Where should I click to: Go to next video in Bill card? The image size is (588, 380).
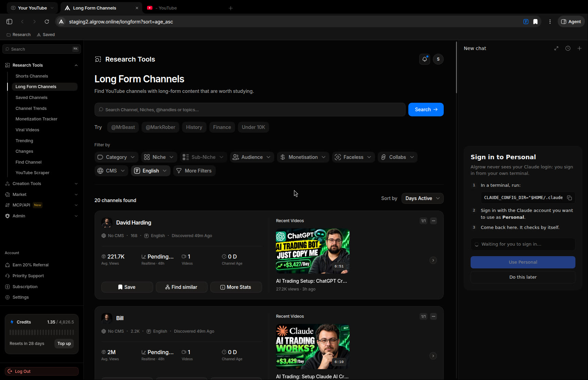[x=433, y=356]
